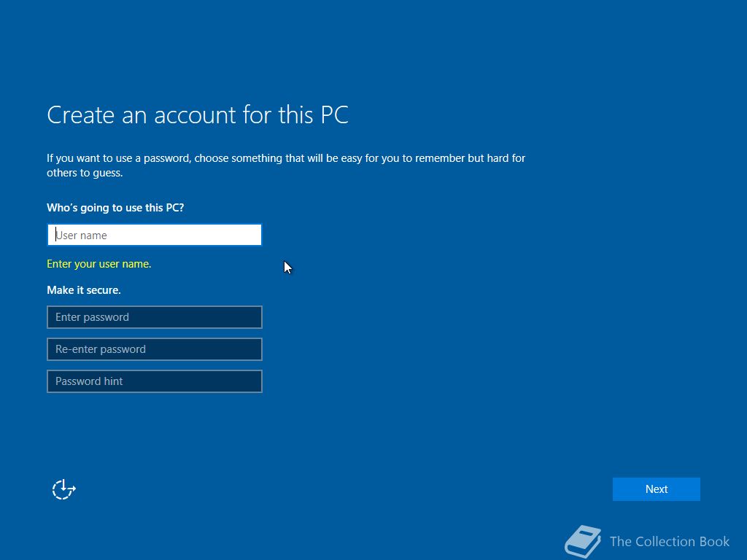The height and width of the screenshot is (560, 747).
Task: Open the Ease of Access icon
Action: coord(64,489)
